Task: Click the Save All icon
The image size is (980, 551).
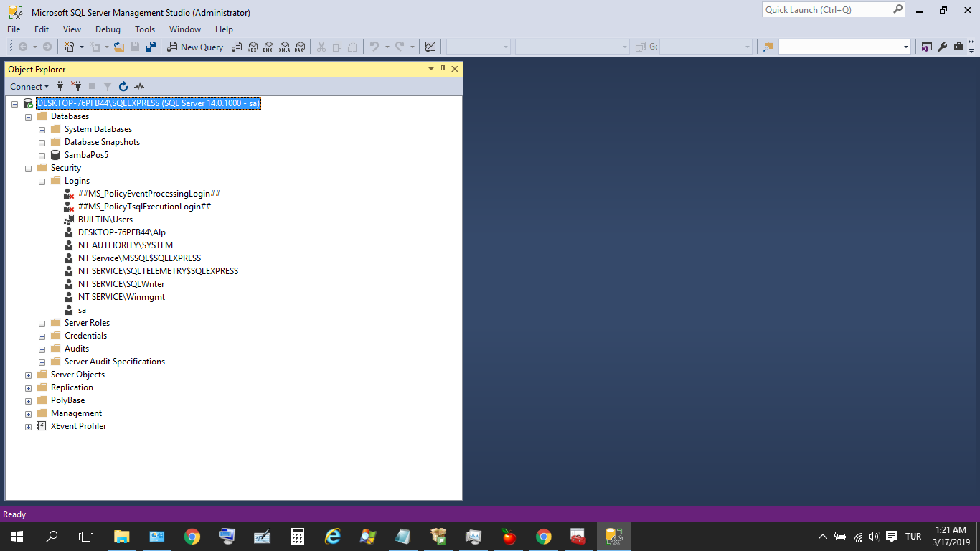Action: [151, 47]
